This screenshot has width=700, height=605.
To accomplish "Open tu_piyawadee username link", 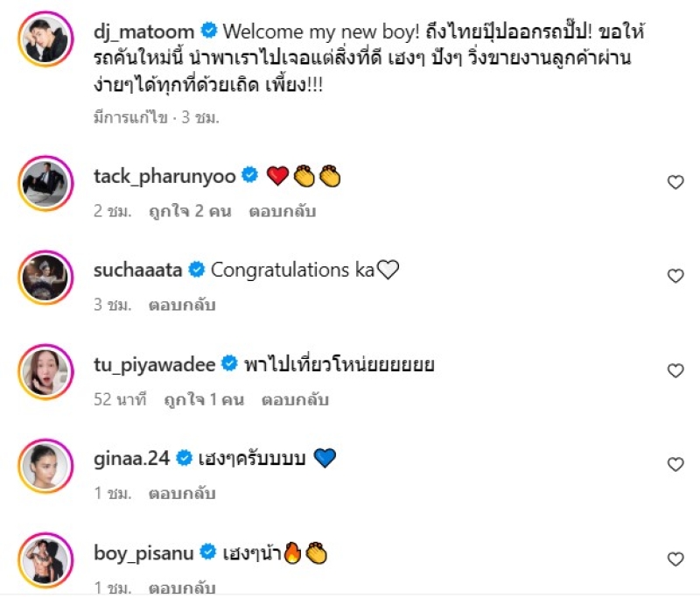I will click(155, 365).
